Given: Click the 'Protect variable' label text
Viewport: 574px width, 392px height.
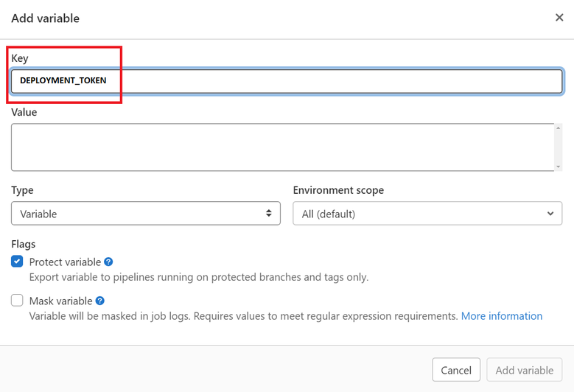Looking at the screenshot, I should pos(65,262).
